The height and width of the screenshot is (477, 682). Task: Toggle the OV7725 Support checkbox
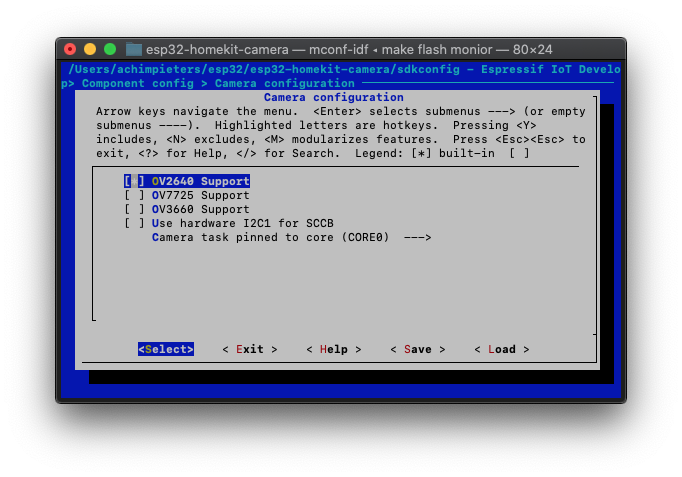(134, 195)
